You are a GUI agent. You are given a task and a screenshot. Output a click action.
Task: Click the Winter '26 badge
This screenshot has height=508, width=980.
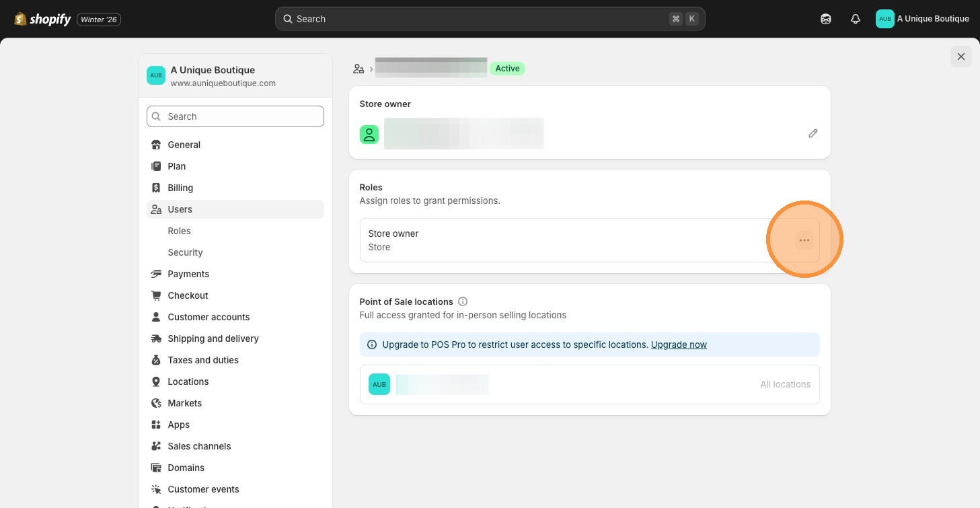click(99, 20)
